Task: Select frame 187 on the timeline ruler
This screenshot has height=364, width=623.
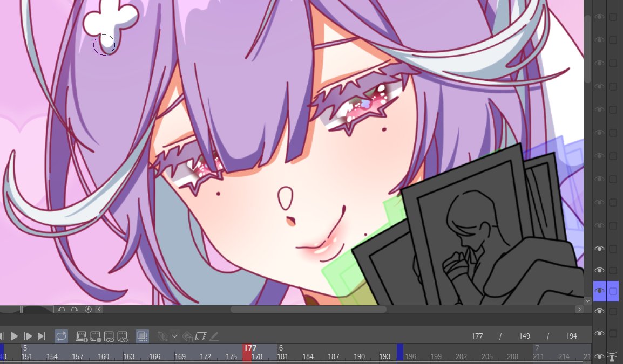Action: tap(333, 356)
